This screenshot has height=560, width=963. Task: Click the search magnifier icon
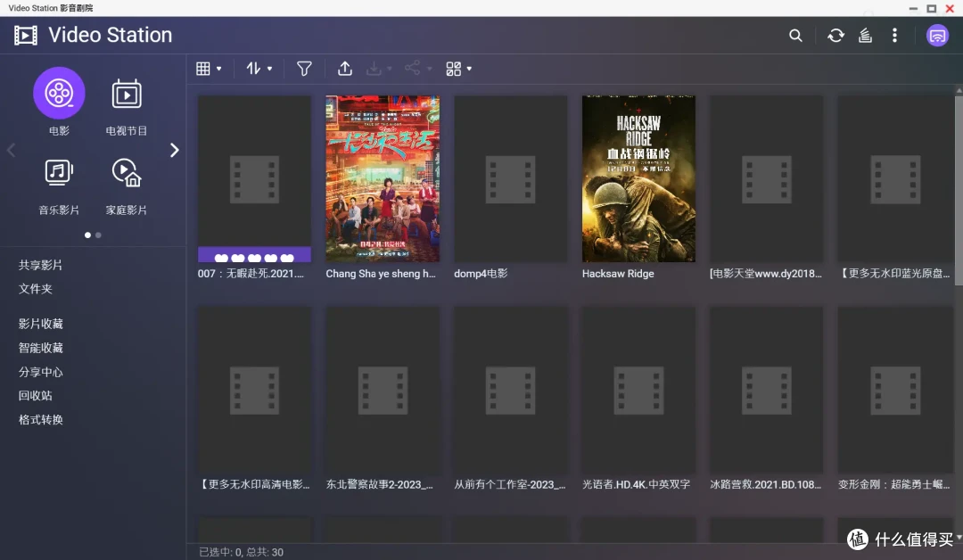coord(795,36)
